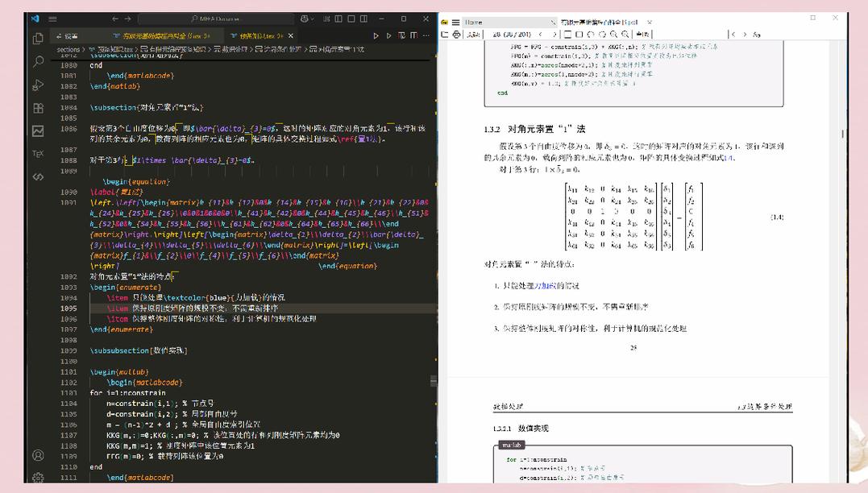Zoom in on the PDF viewer
Screen dimensions: 868x493
point(625,35)
